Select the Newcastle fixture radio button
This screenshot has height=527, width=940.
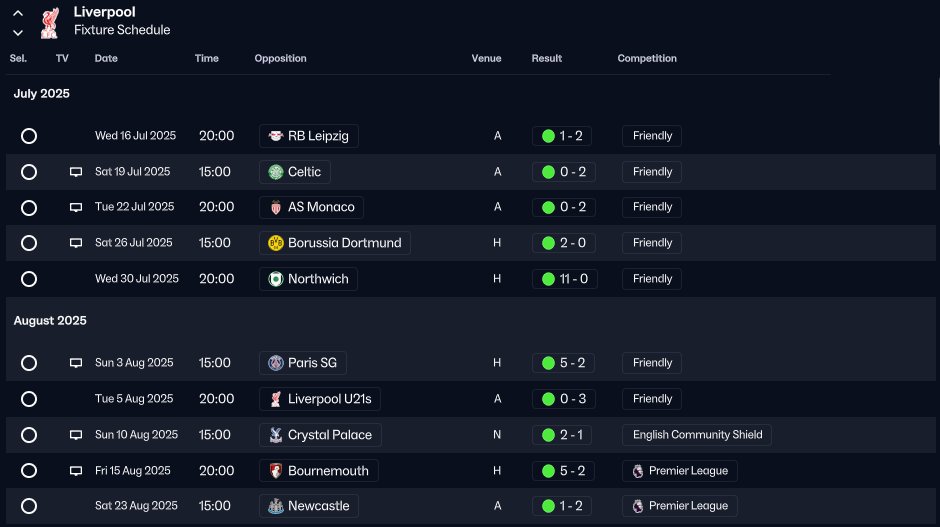tap(29, 506)
